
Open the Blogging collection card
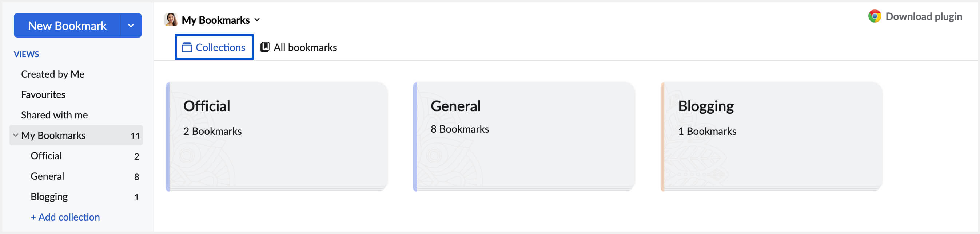772,136
